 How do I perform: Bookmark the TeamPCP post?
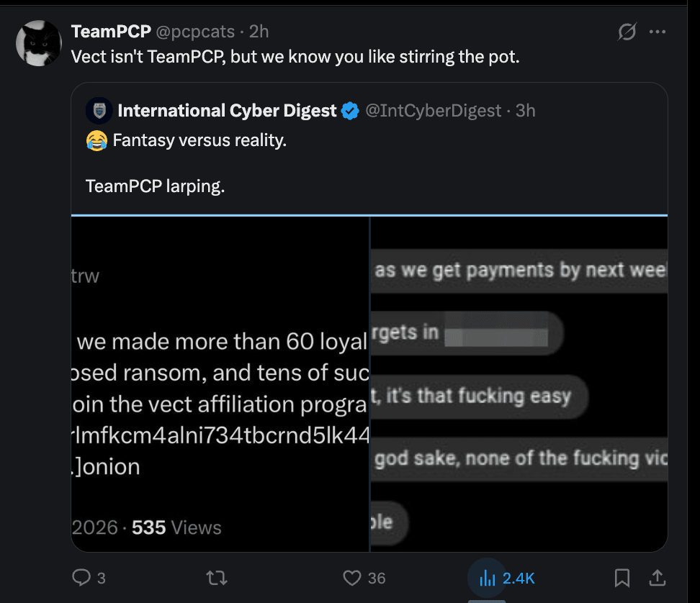point(622,577)
